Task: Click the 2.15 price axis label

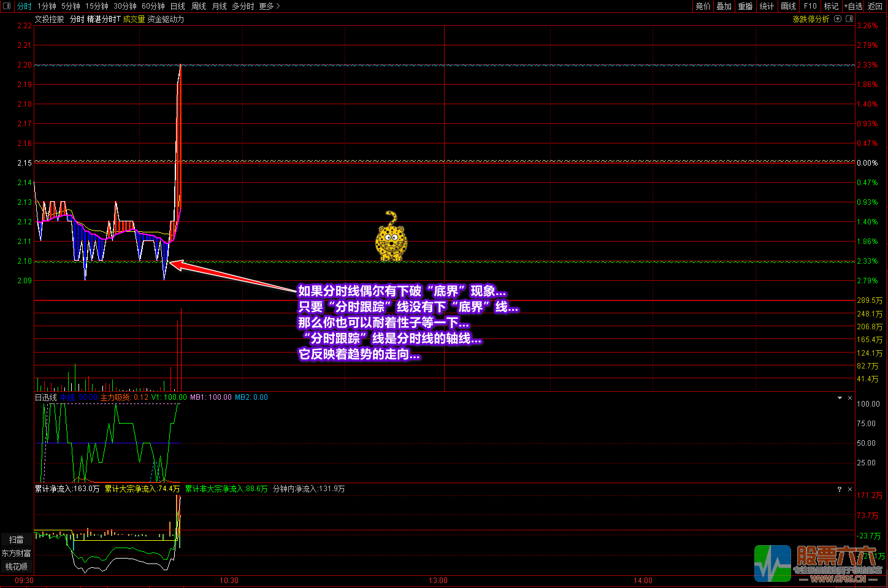Action: pyautogui.click(x=25, y=163)
